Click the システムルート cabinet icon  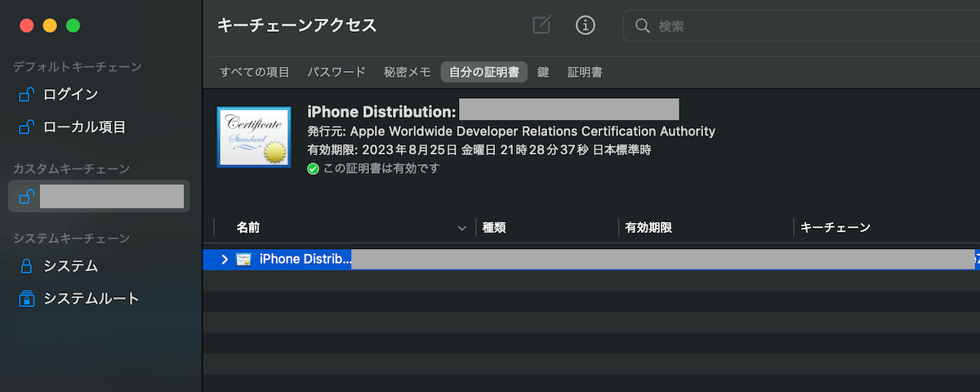[x=26, y=299]
